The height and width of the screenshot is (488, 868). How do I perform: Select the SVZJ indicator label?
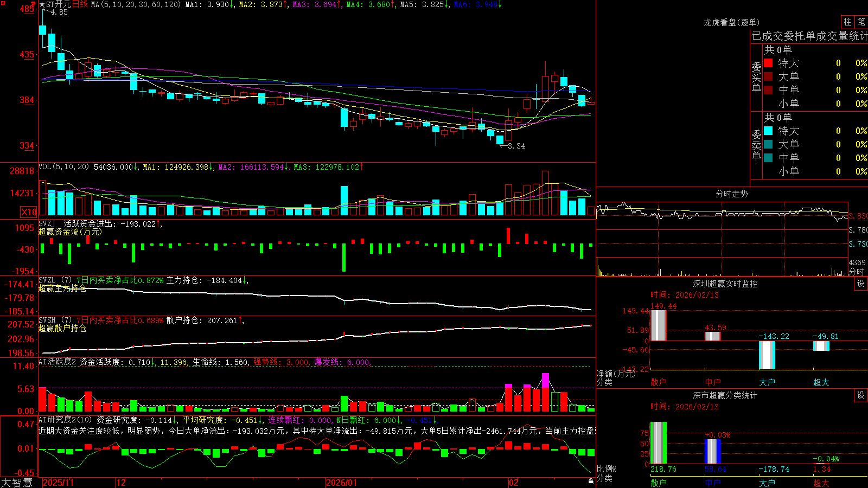pyautogui.click(x=47, y=223)
